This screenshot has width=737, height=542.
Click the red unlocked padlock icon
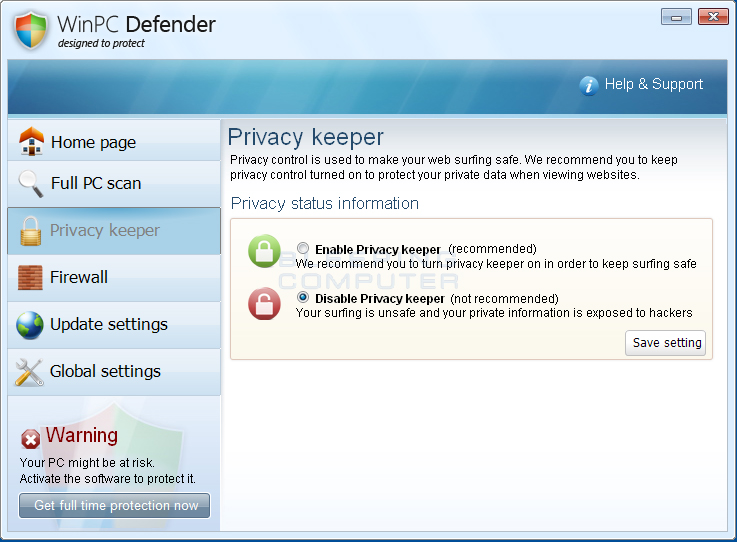point(264,304)
